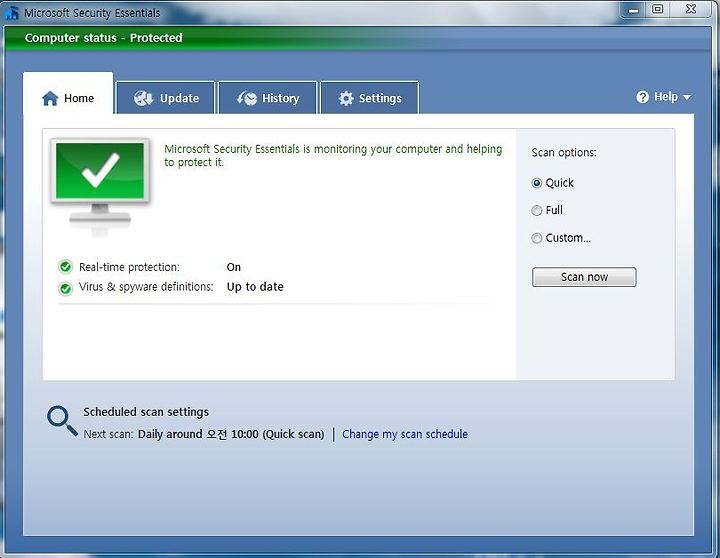The height and width of the screenshot is (558, 720).
Task: Click the 'Virus & spyware definitions:' label
Action: click(146, 287)
